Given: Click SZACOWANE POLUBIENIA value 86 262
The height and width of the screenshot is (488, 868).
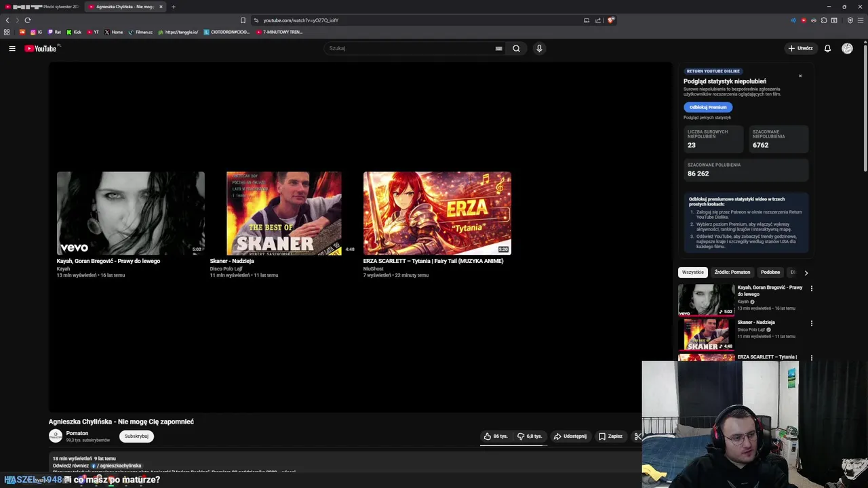Looking at the screenshot, I should pos(698,174).
